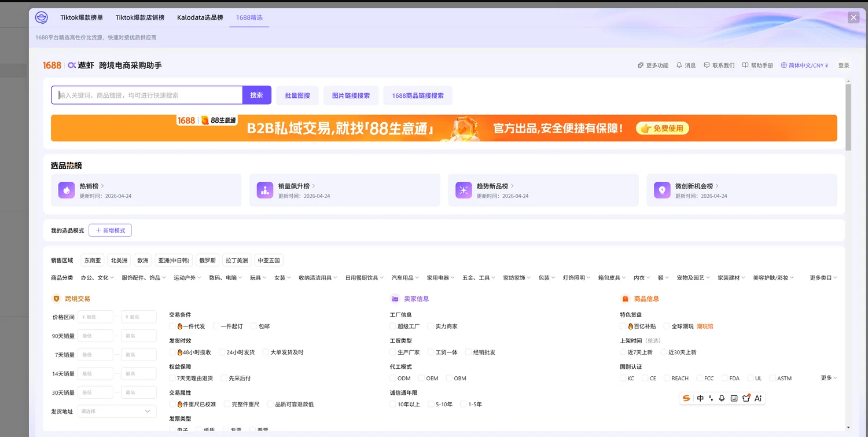This screenshot has width=868, height=437.
Task: Tick the 超级工厂 checkbox
Action: point(393,326)
